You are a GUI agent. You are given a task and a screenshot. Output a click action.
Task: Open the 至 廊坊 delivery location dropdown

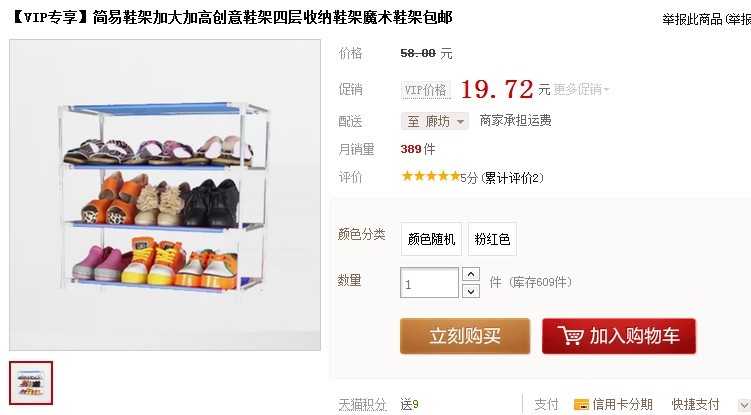[x=434, y=121]
